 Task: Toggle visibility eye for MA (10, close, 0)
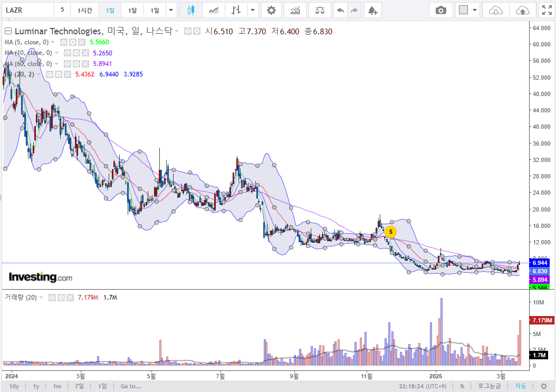coord(67,53)
